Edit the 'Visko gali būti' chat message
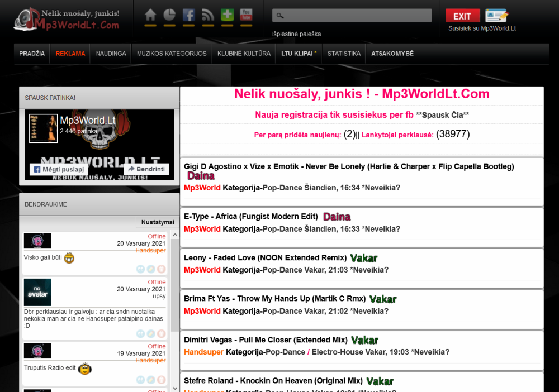This screenshot has height=392, width=559. tap(151, 269)
